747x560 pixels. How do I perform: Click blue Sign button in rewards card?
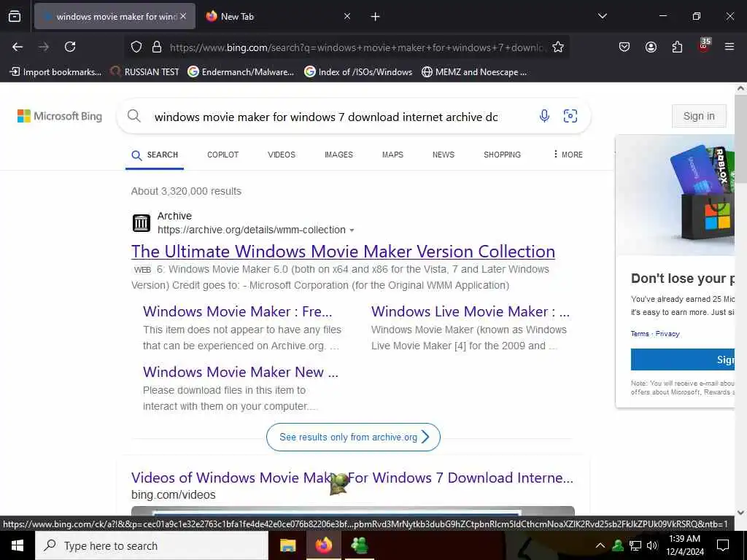[683, 359]
